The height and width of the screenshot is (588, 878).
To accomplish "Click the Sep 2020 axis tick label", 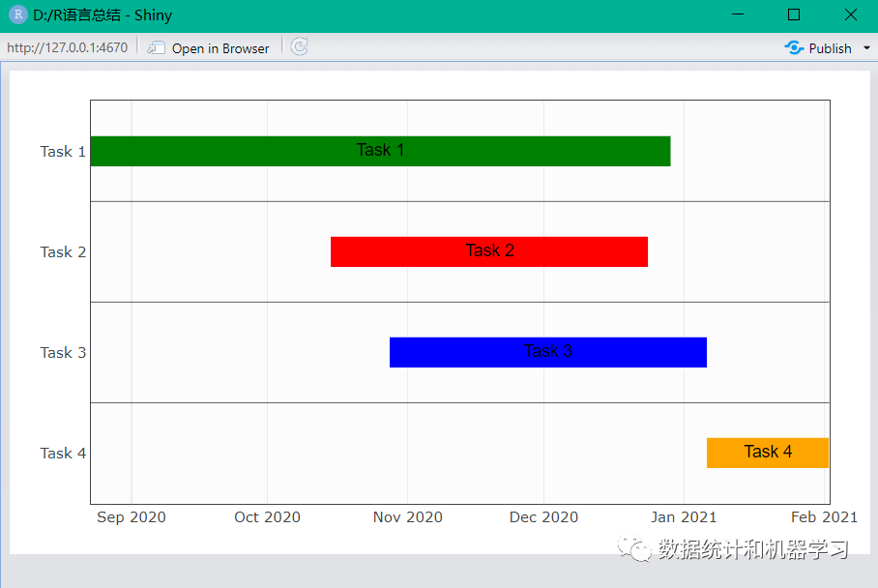I will tap(132, 517).
